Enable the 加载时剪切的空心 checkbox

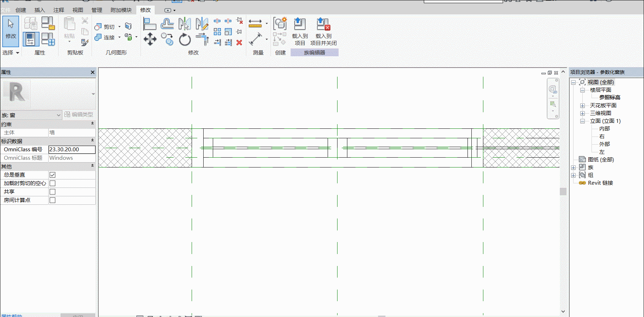(52, 183)
